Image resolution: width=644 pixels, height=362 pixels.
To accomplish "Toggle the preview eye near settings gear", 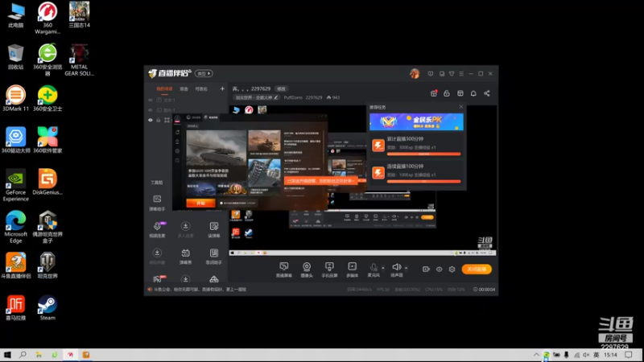I will coord(439,269).
